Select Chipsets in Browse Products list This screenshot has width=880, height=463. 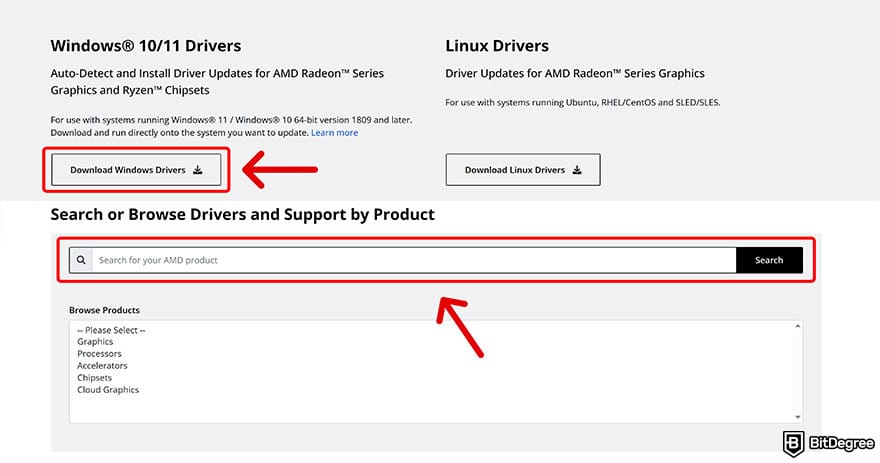click(x=94, y=378)
